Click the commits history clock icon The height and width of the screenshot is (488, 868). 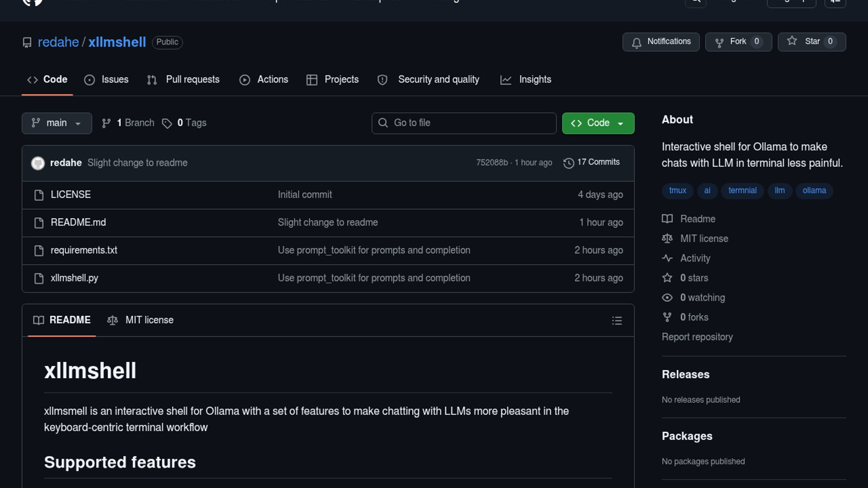pyautogui.click(x=569, y=163)
